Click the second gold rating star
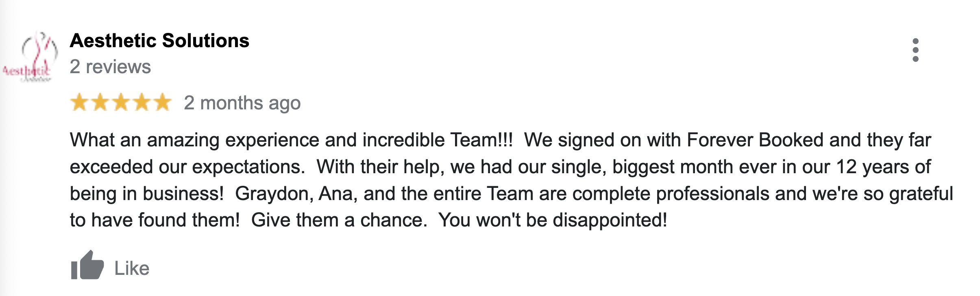The height and width of the screenshot is (296, 980). click(100, 102)
